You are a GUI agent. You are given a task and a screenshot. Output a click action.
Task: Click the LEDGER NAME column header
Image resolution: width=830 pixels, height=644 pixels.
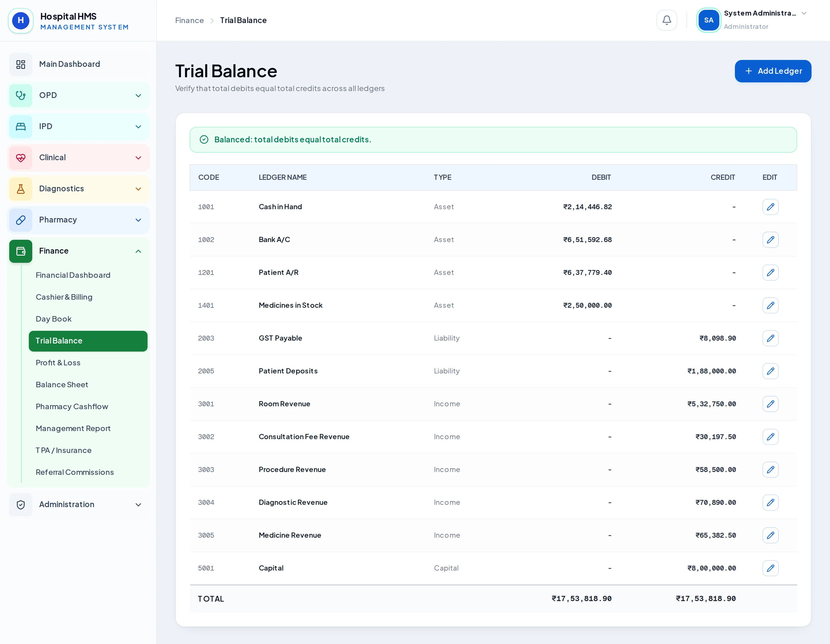pos(283,177)
